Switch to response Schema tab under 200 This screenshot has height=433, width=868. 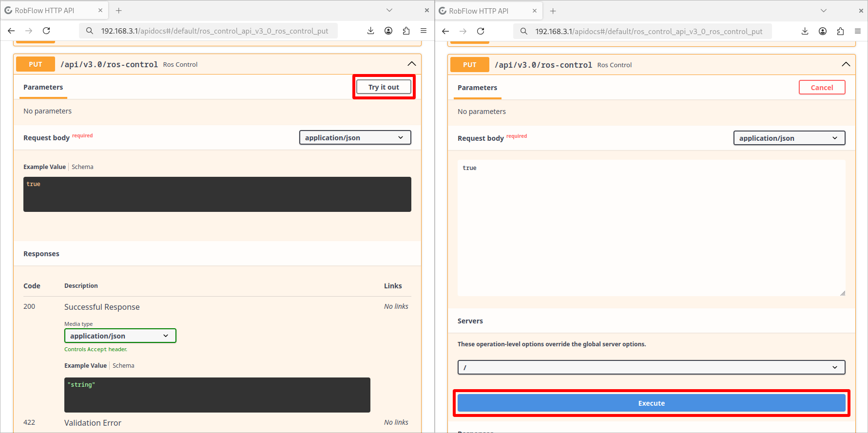pos(123,365)
